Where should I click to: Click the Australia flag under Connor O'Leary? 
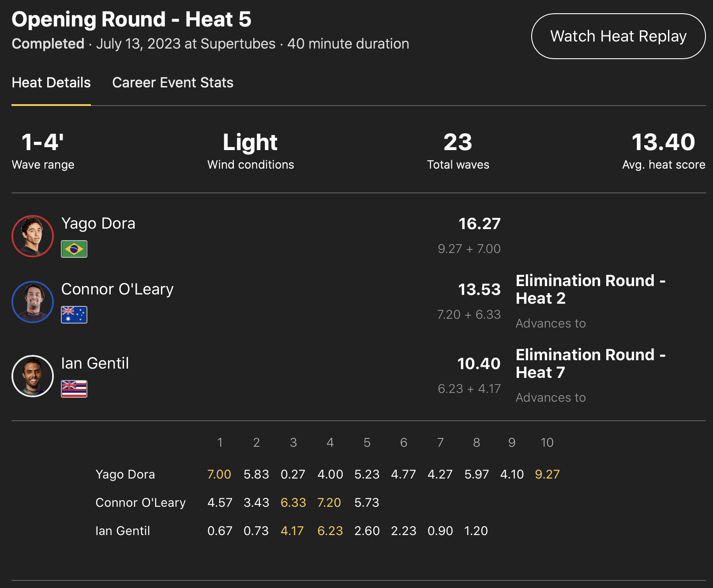[x=74, y=315]
